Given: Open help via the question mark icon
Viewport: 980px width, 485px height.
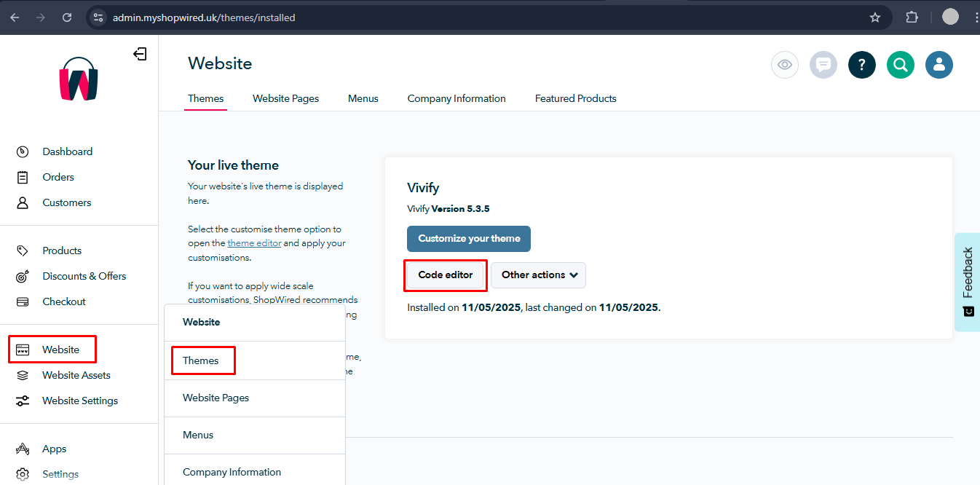Looking at the screenshot, I should (x=862, y=65).
